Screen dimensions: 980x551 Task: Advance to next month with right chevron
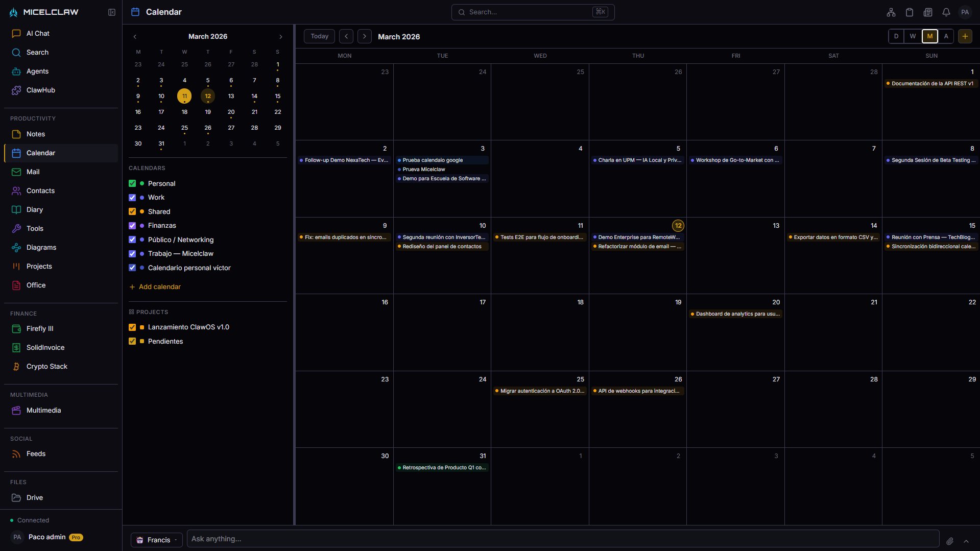(x=280, y=36)
